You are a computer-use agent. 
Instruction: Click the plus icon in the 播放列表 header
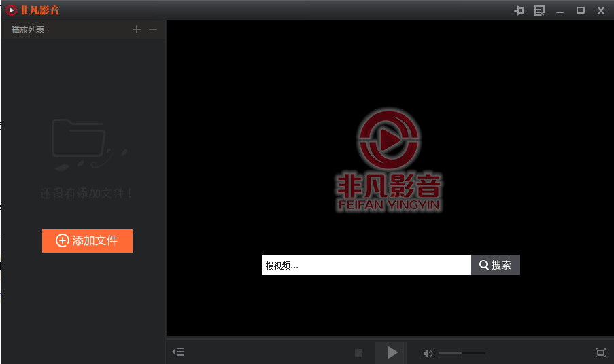(x=136, y=29)
